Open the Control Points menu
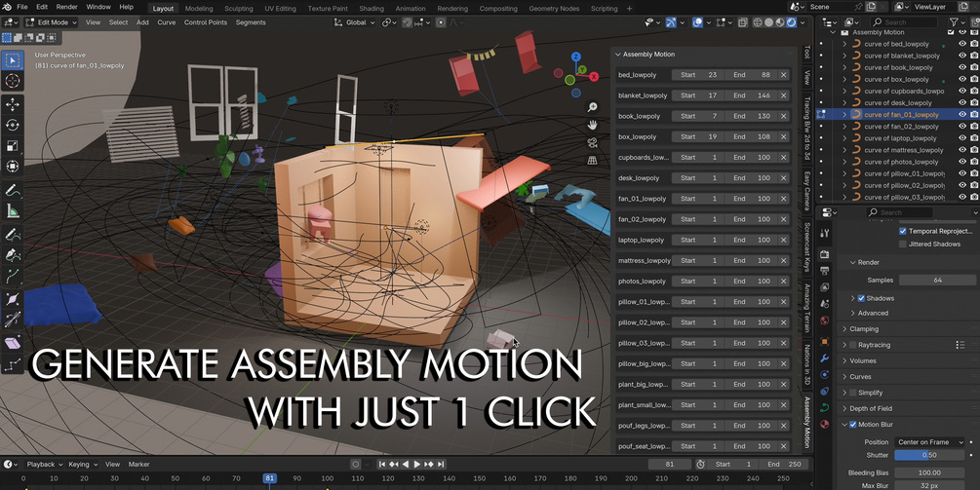The image size is (980, 490). pyautogui.click(x=206, y=22)
